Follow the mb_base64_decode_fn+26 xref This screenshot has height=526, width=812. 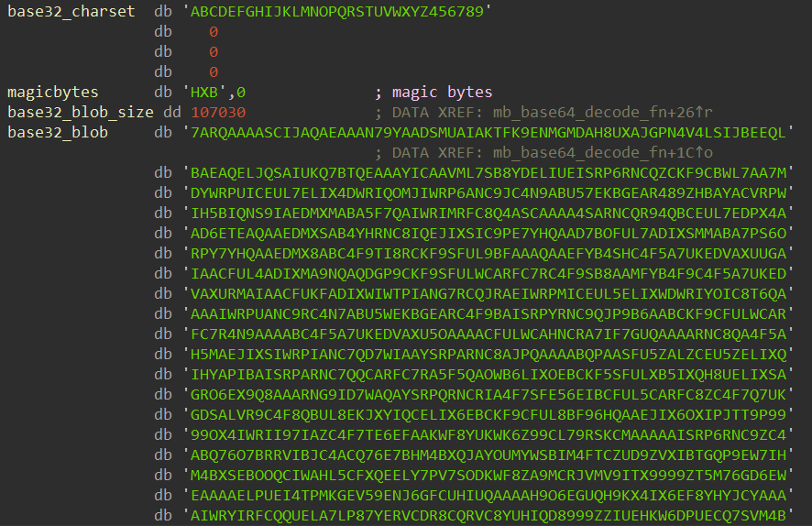coord(603,113)
